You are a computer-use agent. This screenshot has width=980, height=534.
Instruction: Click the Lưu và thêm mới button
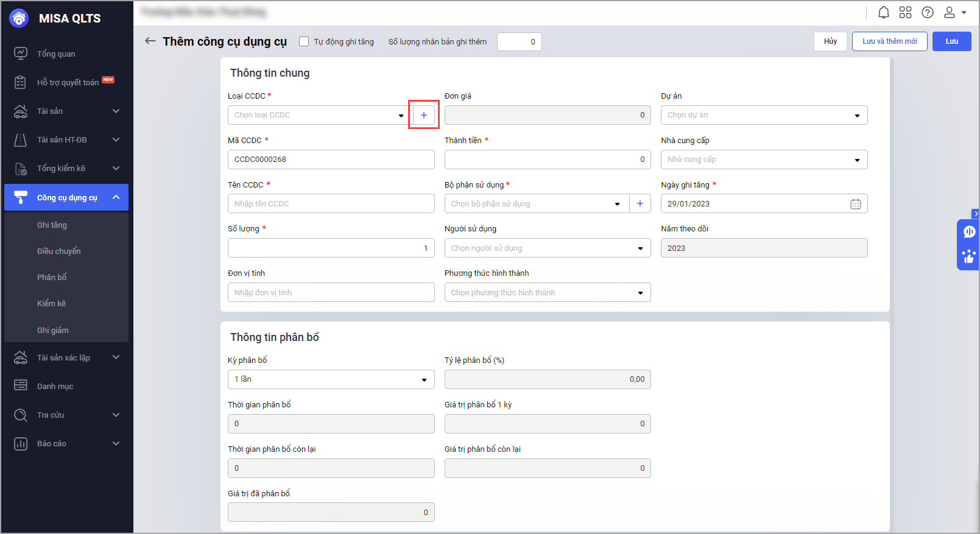pyautogui.click(x=889, y=41)
